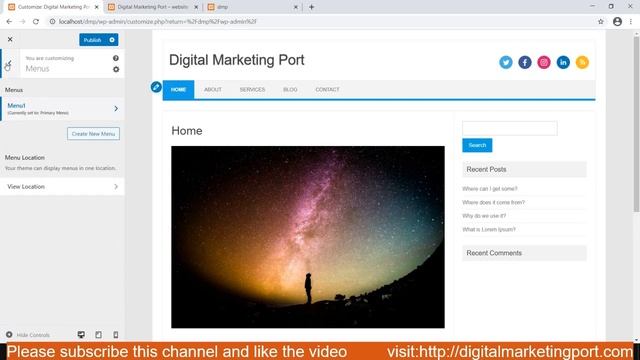Open the Twitter social icon
Viewport: 640px width, 360px height.
click(x=506, y=62)
